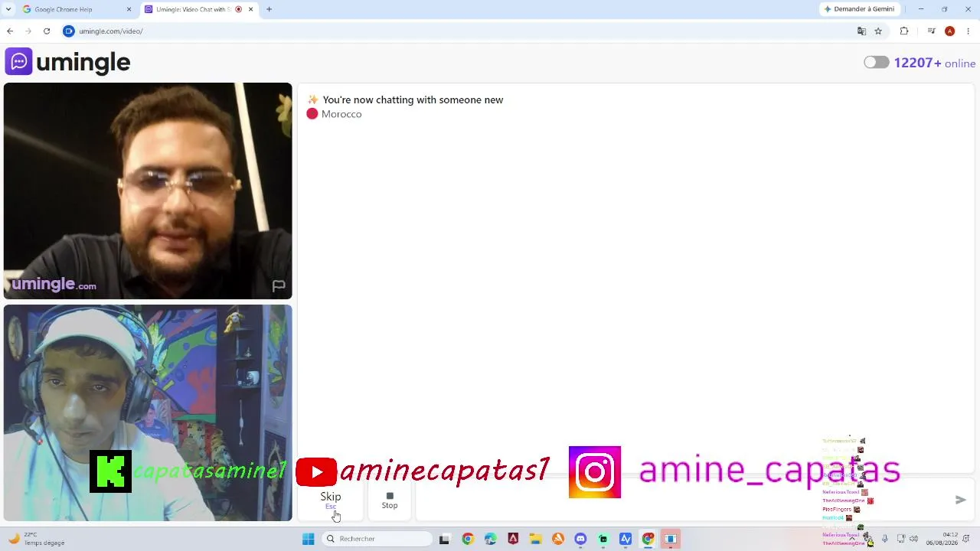Click the microphone icon in system tray
Screen dimensions: 980x551
[x=884, y=539]
